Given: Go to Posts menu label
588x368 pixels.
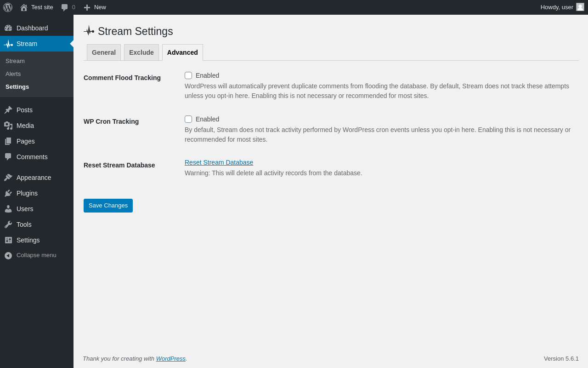Looking at the screenshot, I should (24, 110).
